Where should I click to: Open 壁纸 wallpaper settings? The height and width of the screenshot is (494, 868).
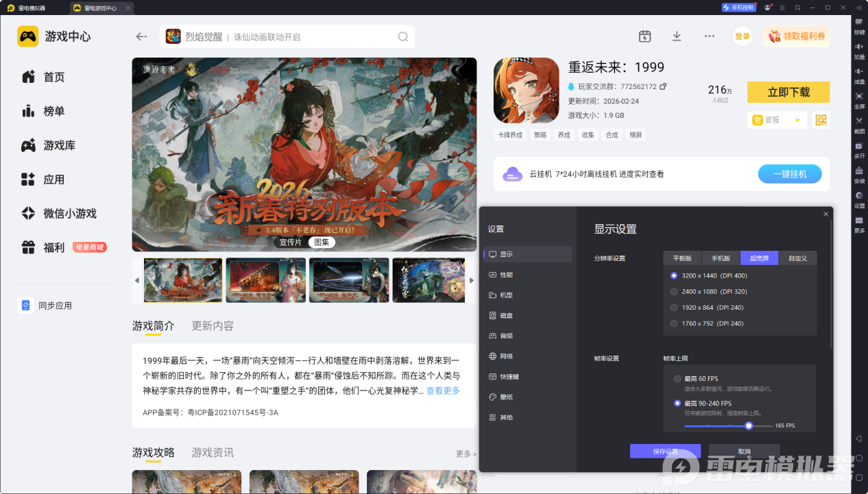point(527,397)
